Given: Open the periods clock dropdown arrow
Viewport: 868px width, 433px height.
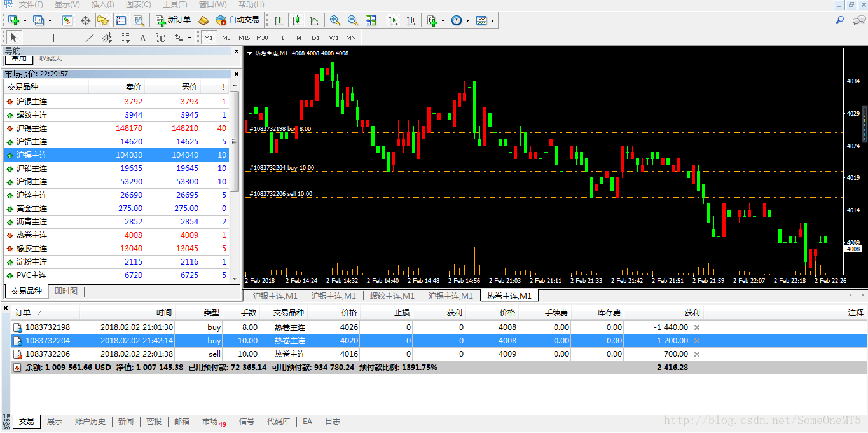Looking at the screenshot, I should tap(468, 20).
